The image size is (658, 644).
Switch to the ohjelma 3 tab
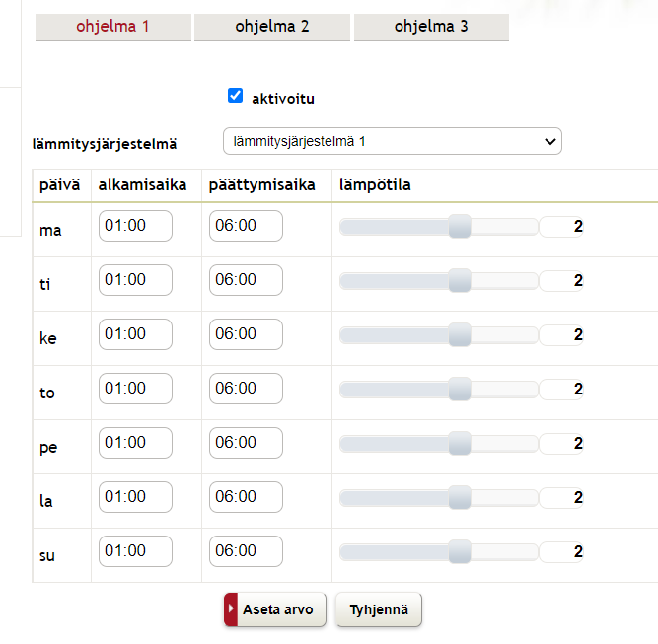[431, 27]
